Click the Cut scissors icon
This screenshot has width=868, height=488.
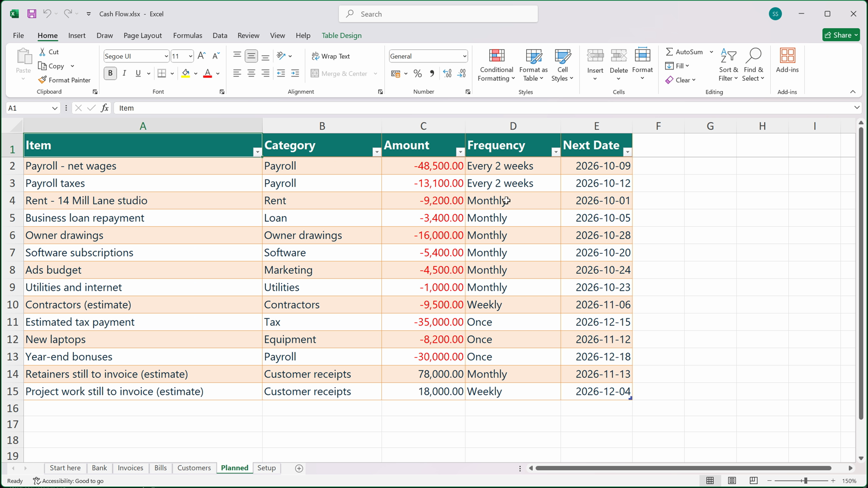[42, 52]
